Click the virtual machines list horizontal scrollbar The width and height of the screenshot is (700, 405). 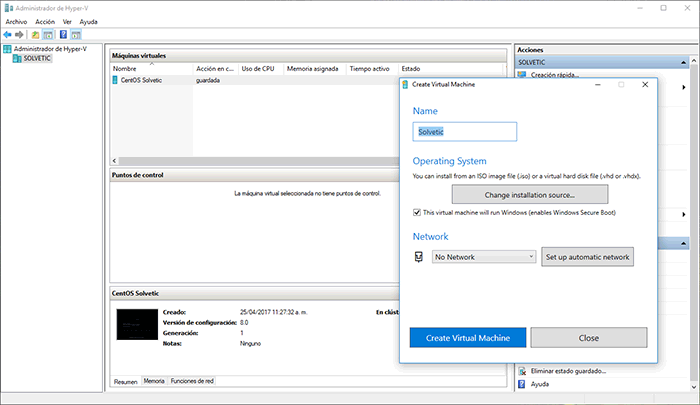point(259,161)
